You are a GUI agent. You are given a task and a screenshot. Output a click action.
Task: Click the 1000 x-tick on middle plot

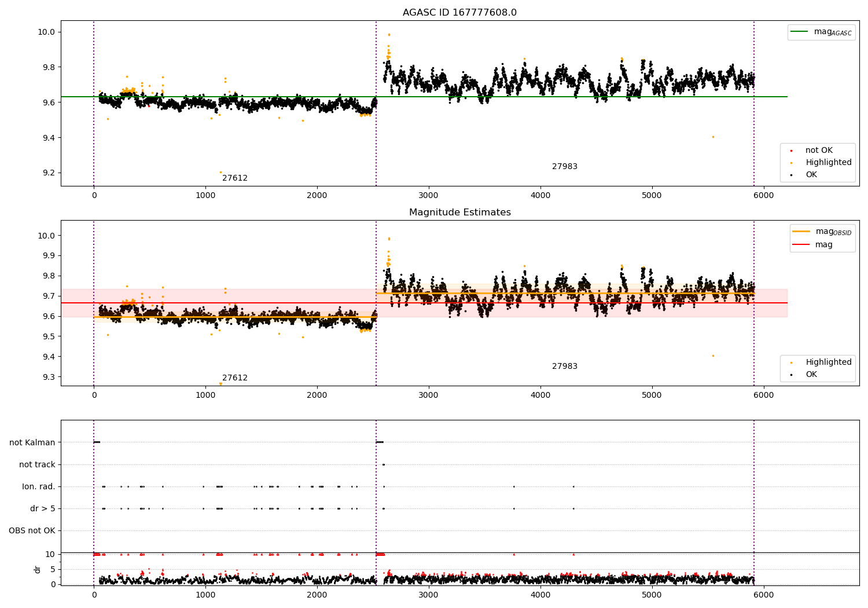(x=205, y=395)
